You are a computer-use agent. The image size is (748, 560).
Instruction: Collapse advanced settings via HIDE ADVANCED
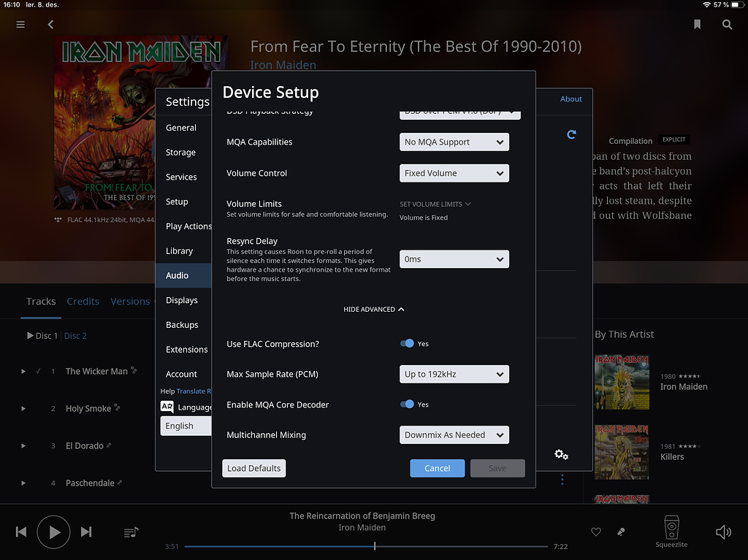[x=374, y=309]
